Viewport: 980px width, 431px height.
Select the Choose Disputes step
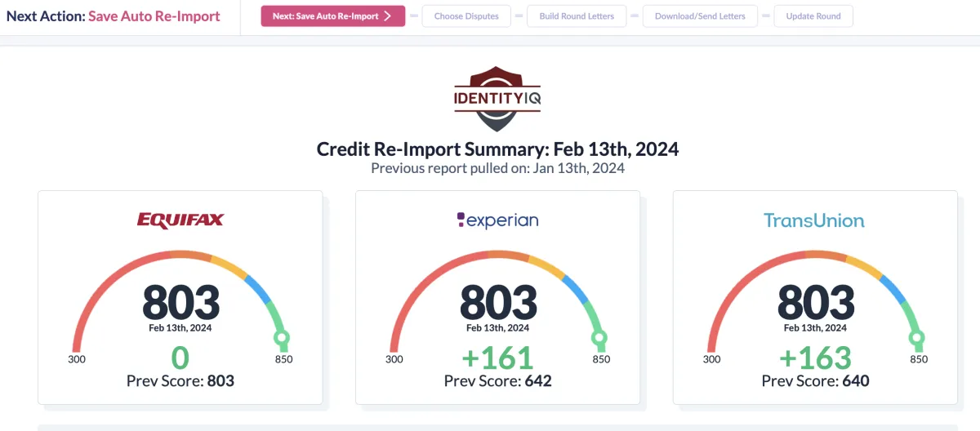pyautogui.click(x=466, y=16)
